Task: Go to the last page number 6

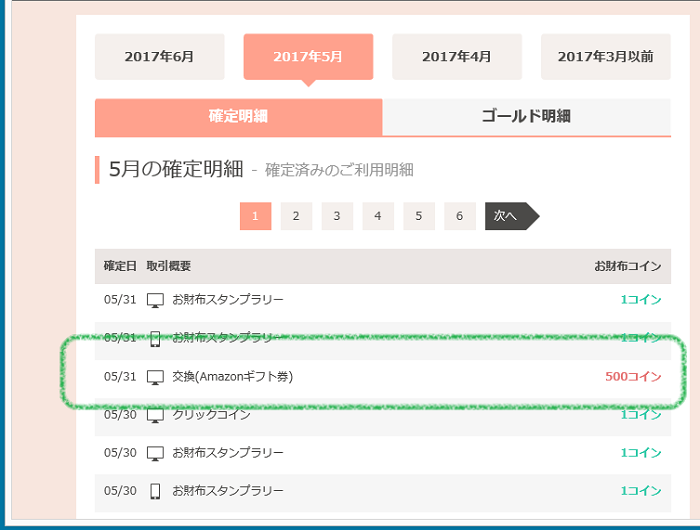Action: coord(459,216)
